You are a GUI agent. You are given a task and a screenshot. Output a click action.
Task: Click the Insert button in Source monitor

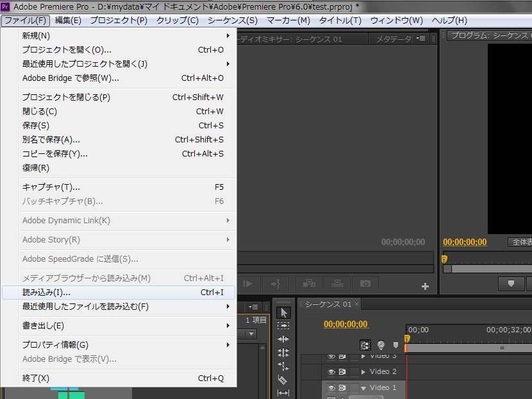[x=309, y=283]
